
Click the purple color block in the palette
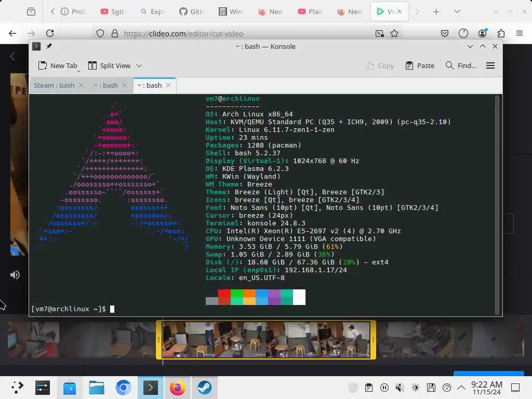(x=274, y=297)
